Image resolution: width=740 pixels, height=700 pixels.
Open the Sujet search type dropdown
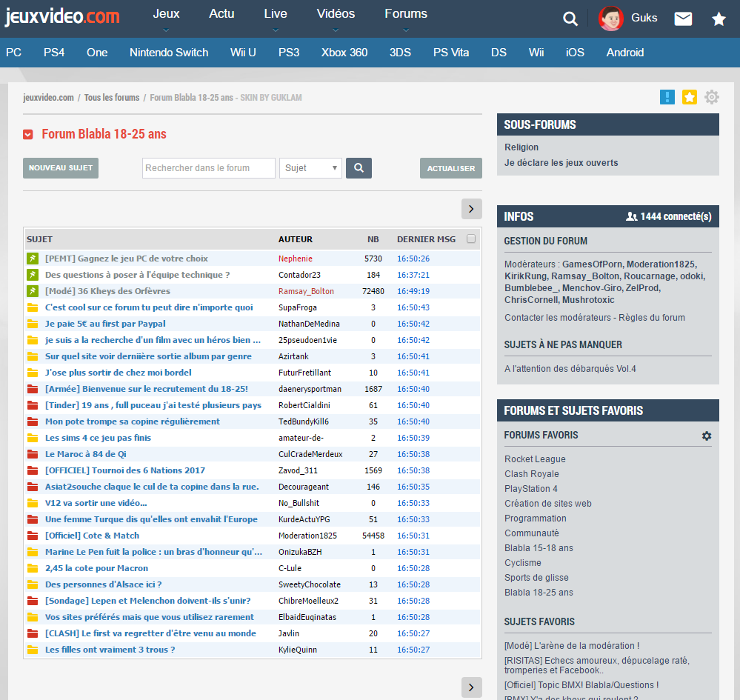[x=310, y=168]
